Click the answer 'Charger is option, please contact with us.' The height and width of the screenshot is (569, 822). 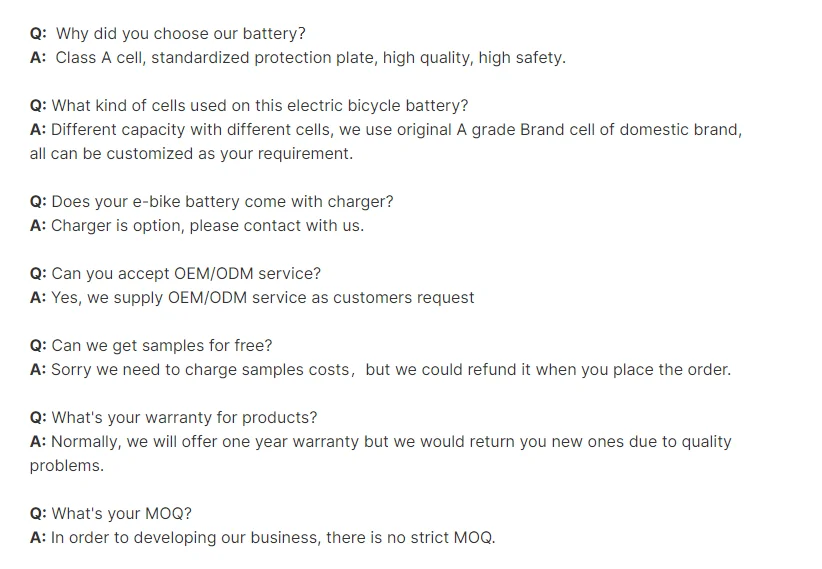[x=207, y=226]
